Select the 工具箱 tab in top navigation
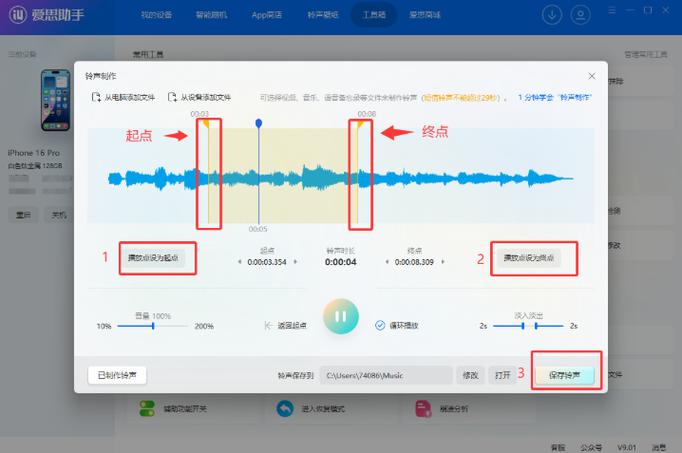 [374, 15]
